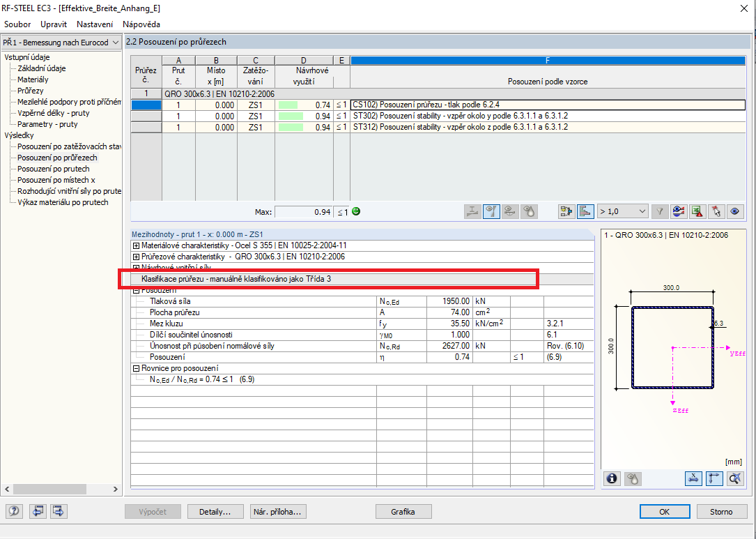
Task: Click the Tlaková síla row
Action: click(362, 301)
